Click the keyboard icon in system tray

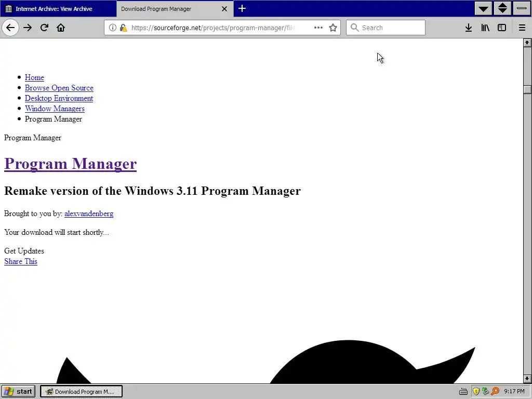(463, 392)
